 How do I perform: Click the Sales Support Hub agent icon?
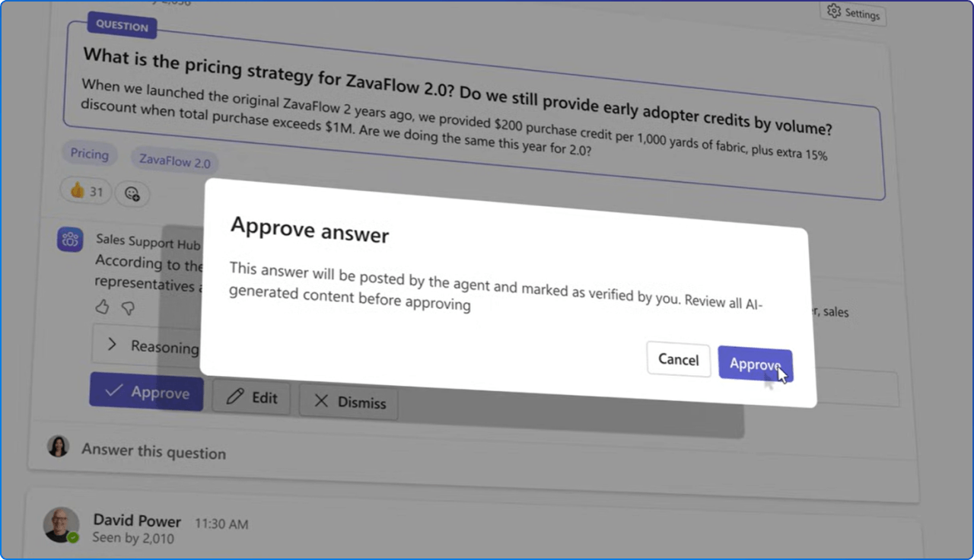71,240
